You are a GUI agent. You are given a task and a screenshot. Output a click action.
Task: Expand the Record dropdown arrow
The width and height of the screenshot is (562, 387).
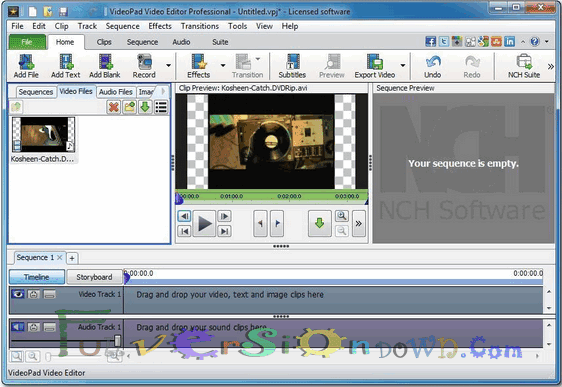coord(168,65)
